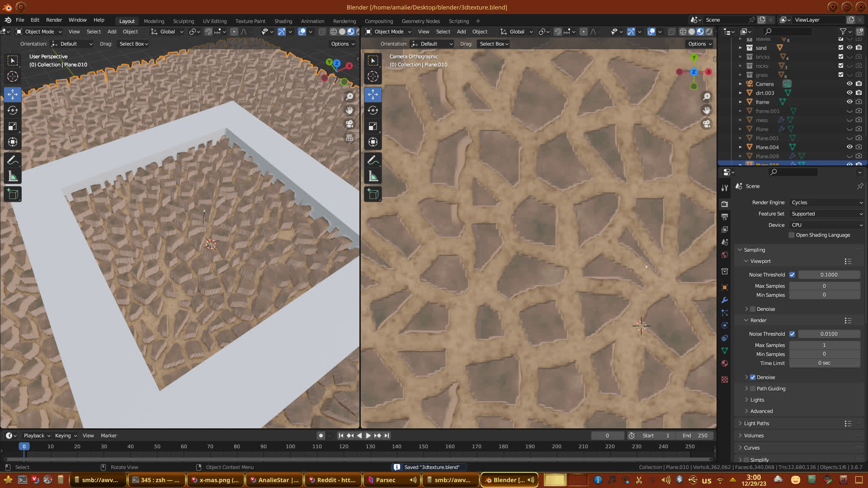
Task: Click the Add Cube tool in left viewport
Action: (x=13, y=194)
